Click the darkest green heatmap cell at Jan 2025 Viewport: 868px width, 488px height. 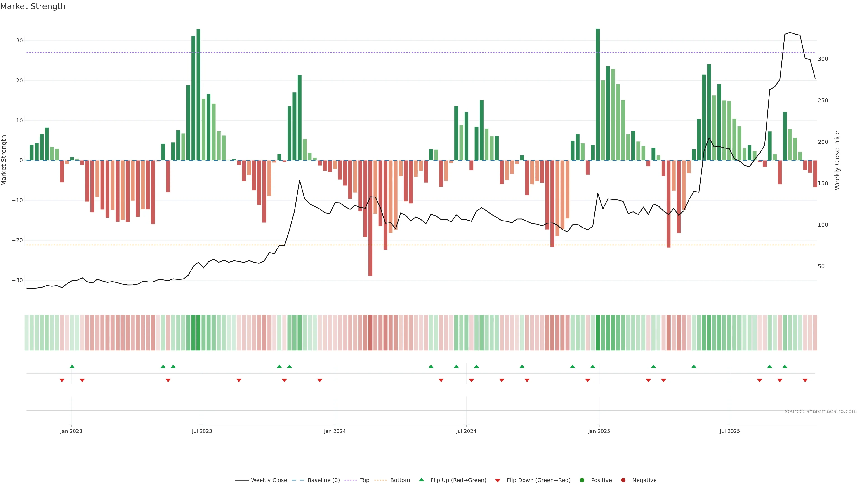point(598,332)
